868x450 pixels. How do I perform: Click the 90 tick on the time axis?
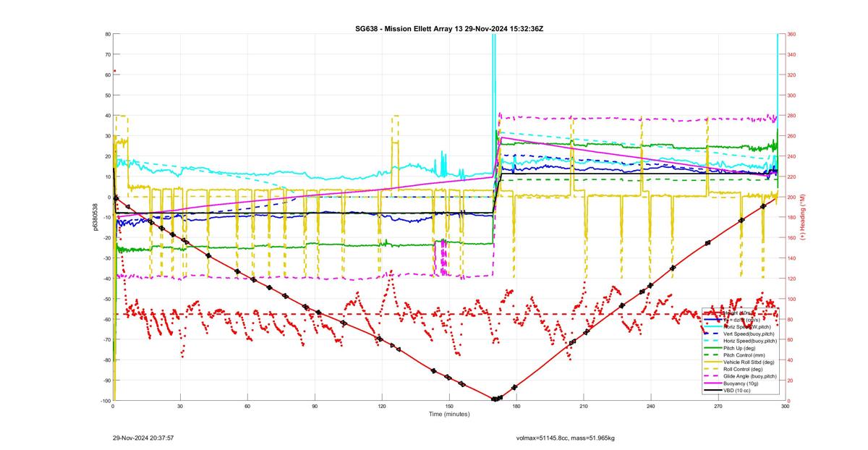coord(315,407)
